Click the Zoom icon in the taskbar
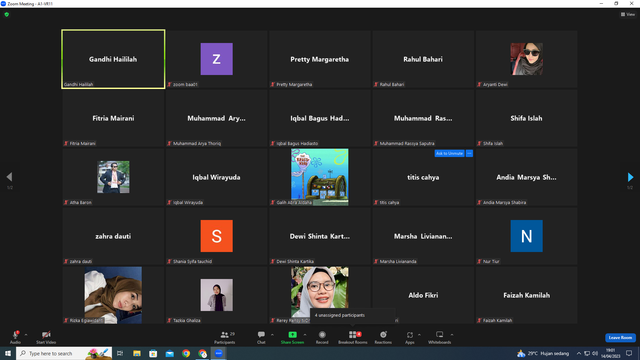The width and height of the screenshot is (640, 360). pos(219,353)
